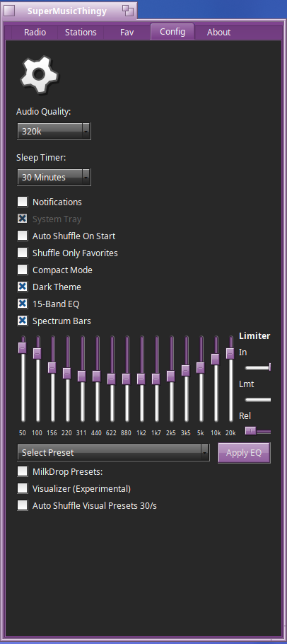The width and height of the screenshot is (287, 644).
Task: Click the 1k2 EQ band slider handle
Action: tap(141, 379)
